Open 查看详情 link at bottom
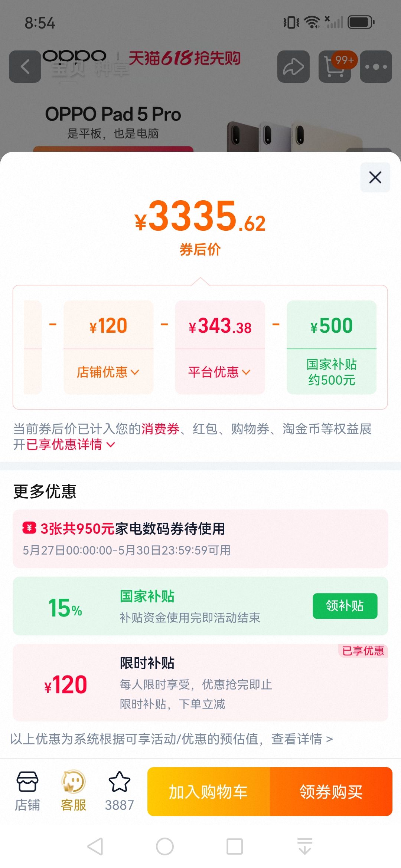Image resolution: width=401 pixels, height=868 pixels. click(302, 739)
